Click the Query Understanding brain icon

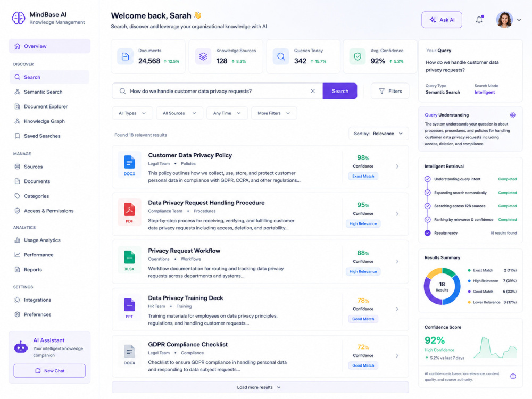513,115
